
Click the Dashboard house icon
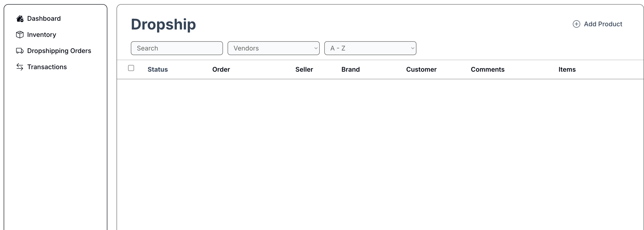click(20, 19)
